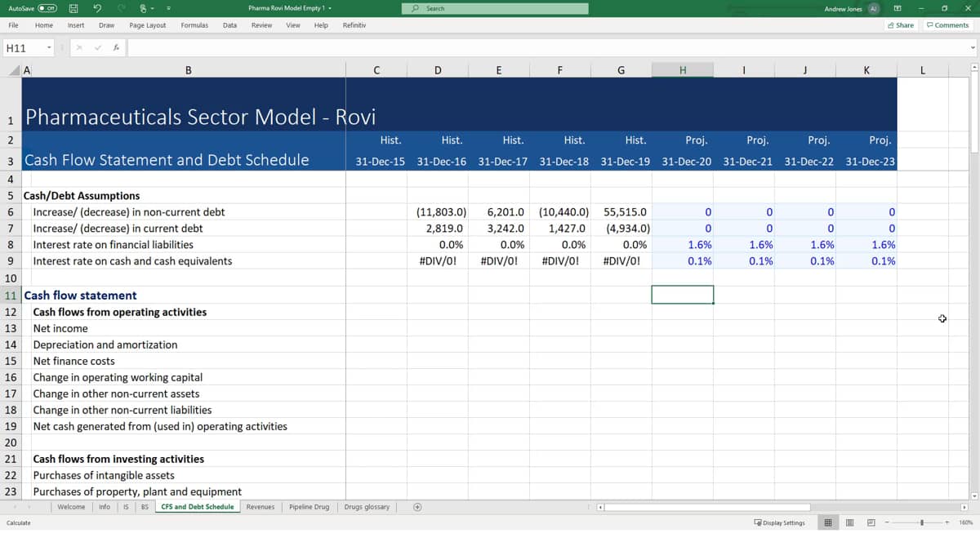
Task: Click the sheet tab scroll-left arrow
Action: (16, 507)
